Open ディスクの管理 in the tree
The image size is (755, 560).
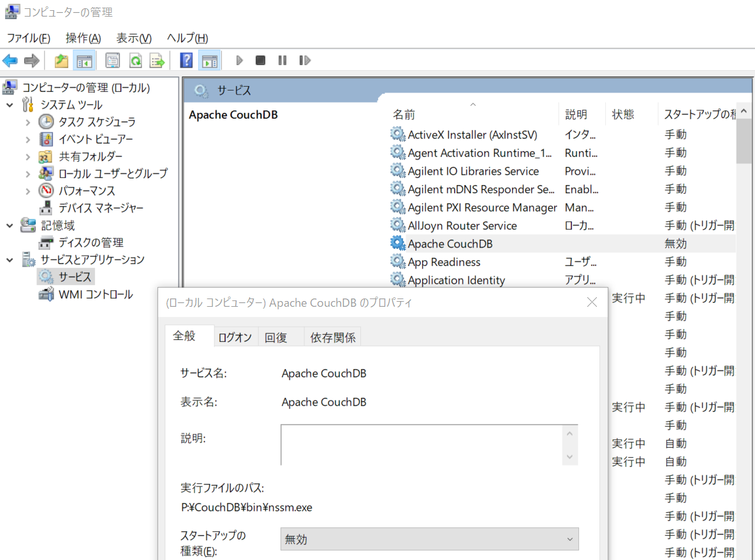coord(91,242)
